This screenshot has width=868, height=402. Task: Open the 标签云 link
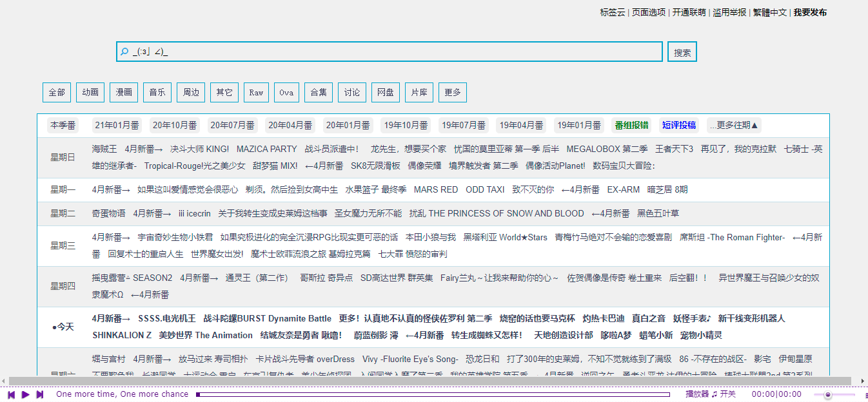(x=613, y=12)
